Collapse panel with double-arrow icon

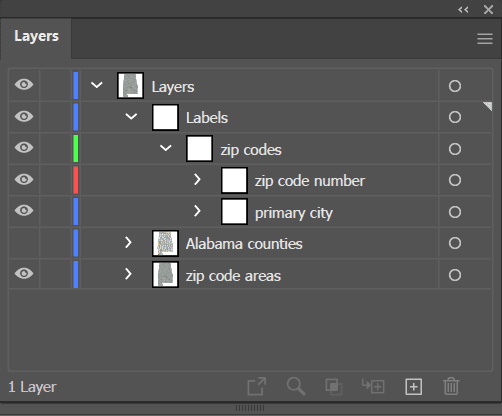(x=463, y=10)
